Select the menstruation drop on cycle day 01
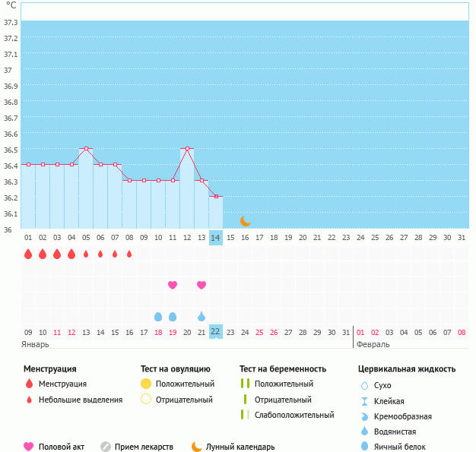Screen dimensions: 476x452 click(28, 254)
